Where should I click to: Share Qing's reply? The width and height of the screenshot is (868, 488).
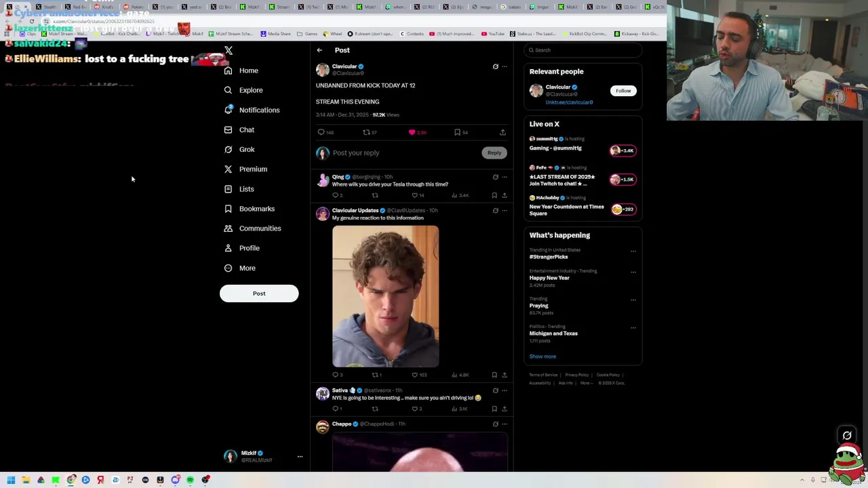click(504, 195)
